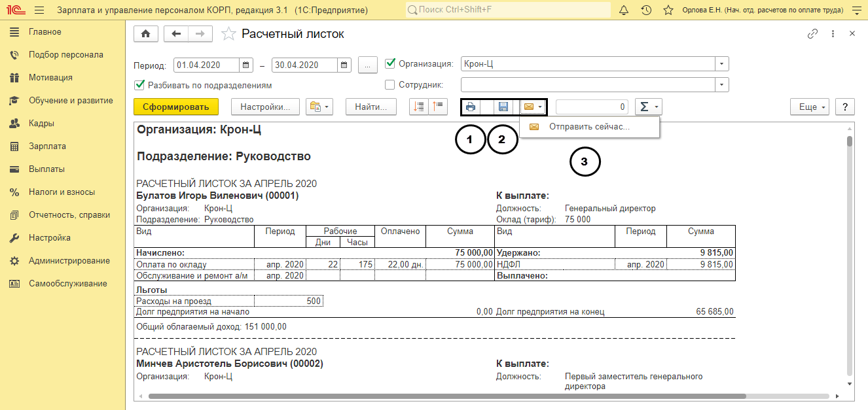Image resolution: width=868 pixels, height=410 pixels.
Task: Toggle the Организация checkbox
Action: [x=391, y=64]
